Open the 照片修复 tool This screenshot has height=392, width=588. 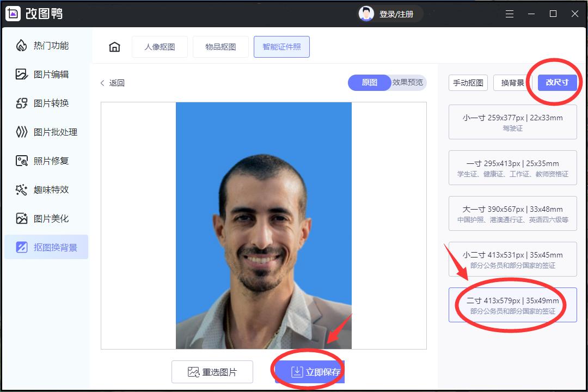pyautogui.click(x=46, y=161)
